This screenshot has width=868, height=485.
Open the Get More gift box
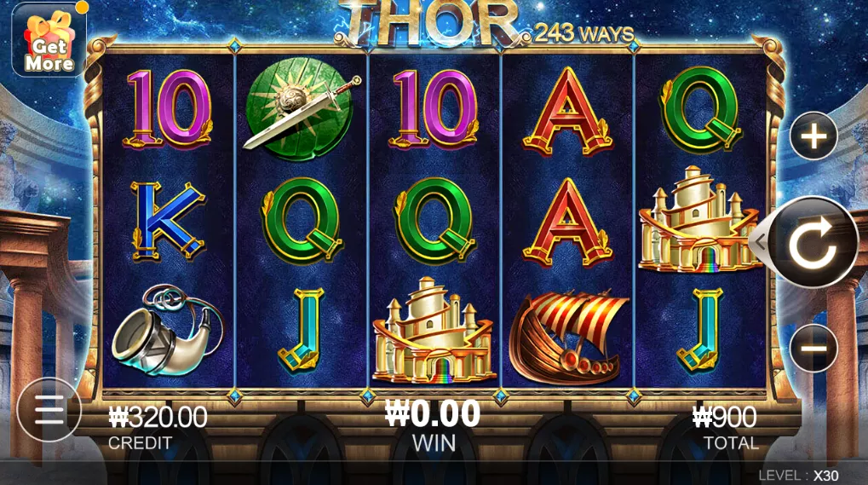[49, 39]
